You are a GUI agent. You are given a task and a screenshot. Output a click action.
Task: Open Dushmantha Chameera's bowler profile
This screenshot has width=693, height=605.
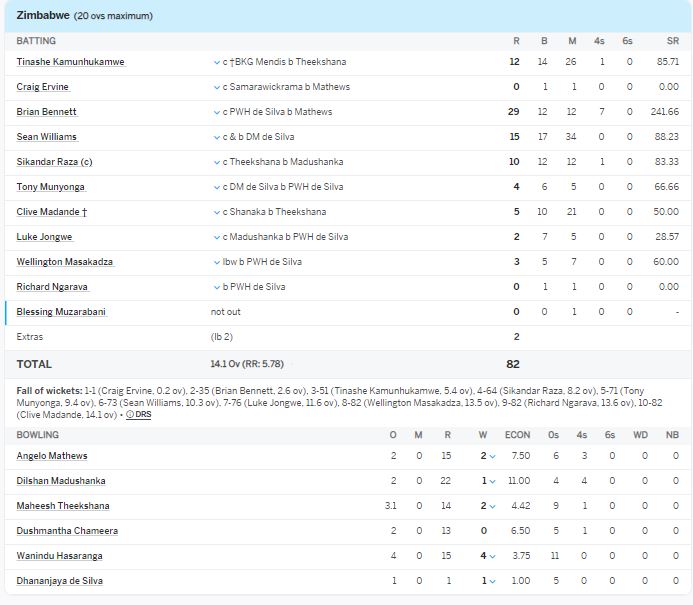coord(67,531)
